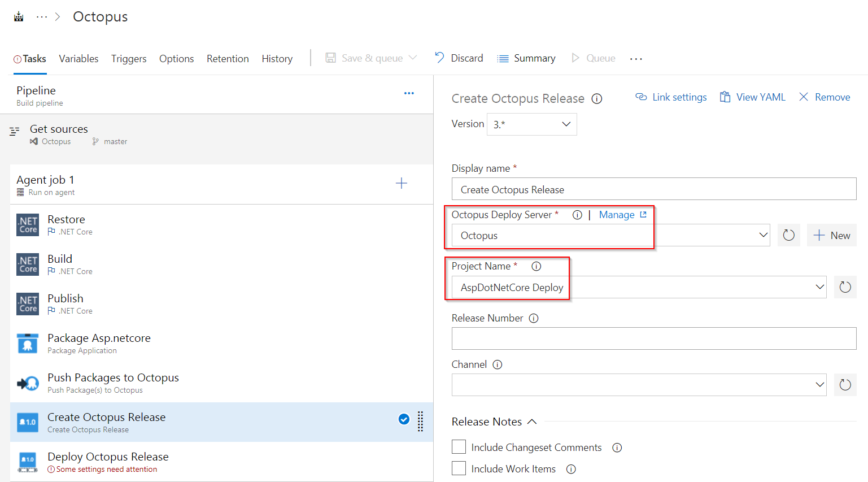
Task: Select Push Packages to Octopus task
Action: [x=221, y=383]
